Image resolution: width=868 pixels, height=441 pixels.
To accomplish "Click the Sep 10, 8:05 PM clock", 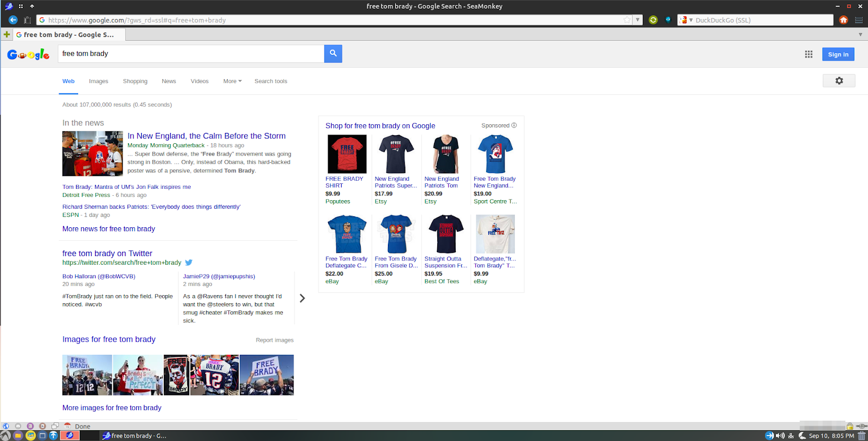I will click(831, 436).
